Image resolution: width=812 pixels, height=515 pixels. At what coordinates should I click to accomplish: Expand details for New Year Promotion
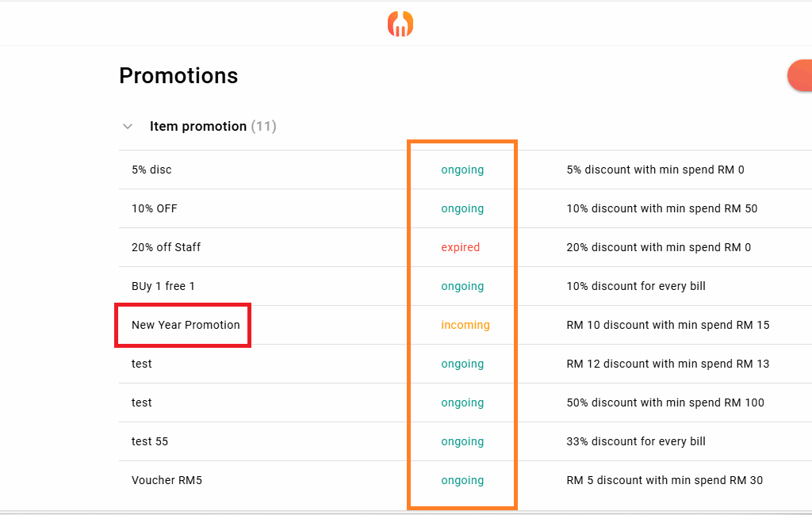186,325
